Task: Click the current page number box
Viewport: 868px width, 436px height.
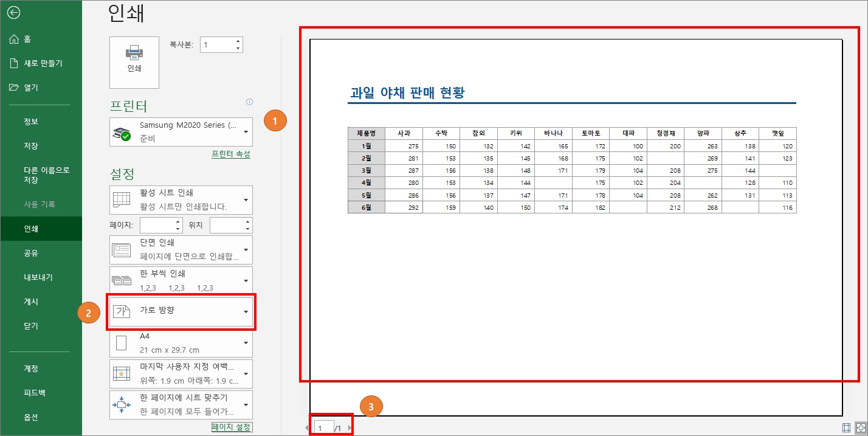Action: click(323, 428)
